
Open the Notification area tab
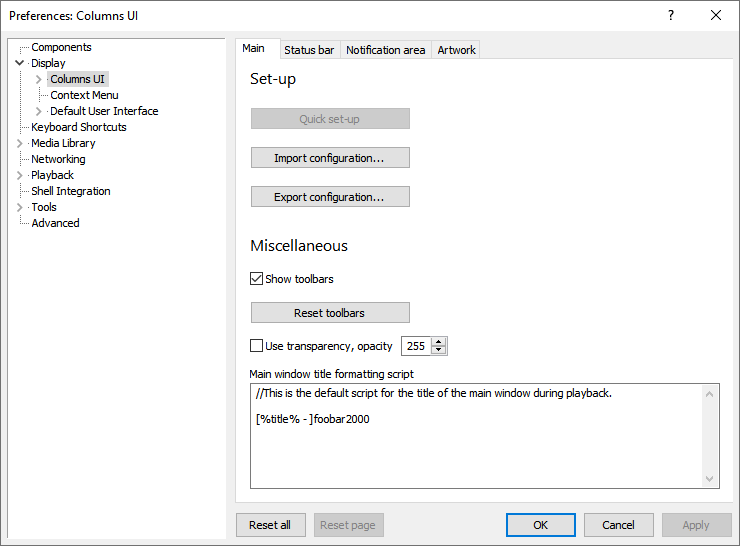click(385, 50)
